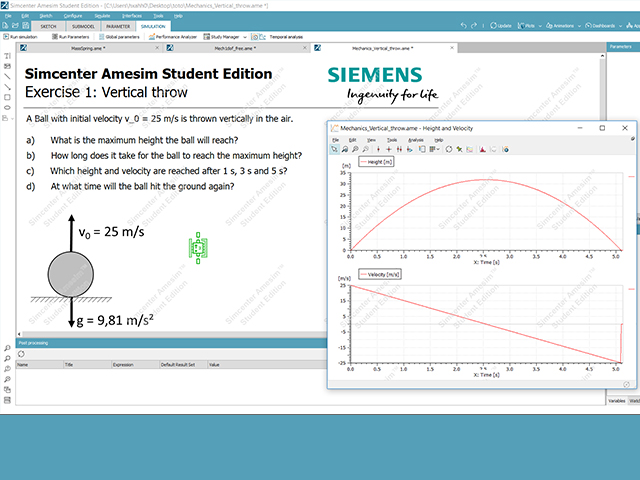Click the crosshair cursor icon in plot

[x=389, y=149]
